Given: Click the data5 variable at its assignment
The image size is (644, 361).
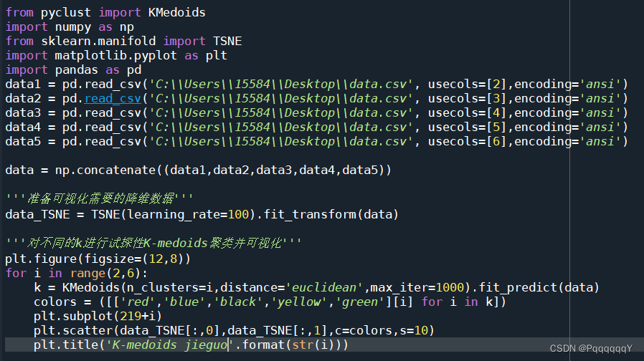Looking at the screenshot, I should tap(23, 142).
